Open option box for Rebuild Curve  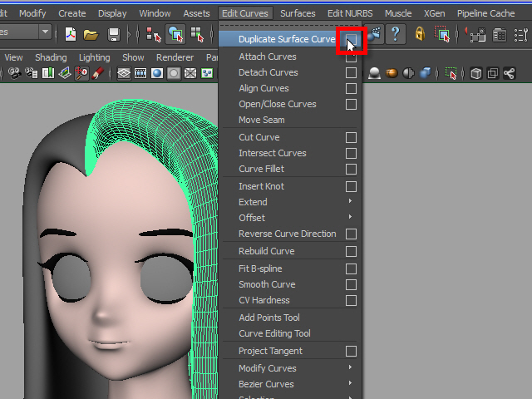pyautogui.click(x=351, y=251)
